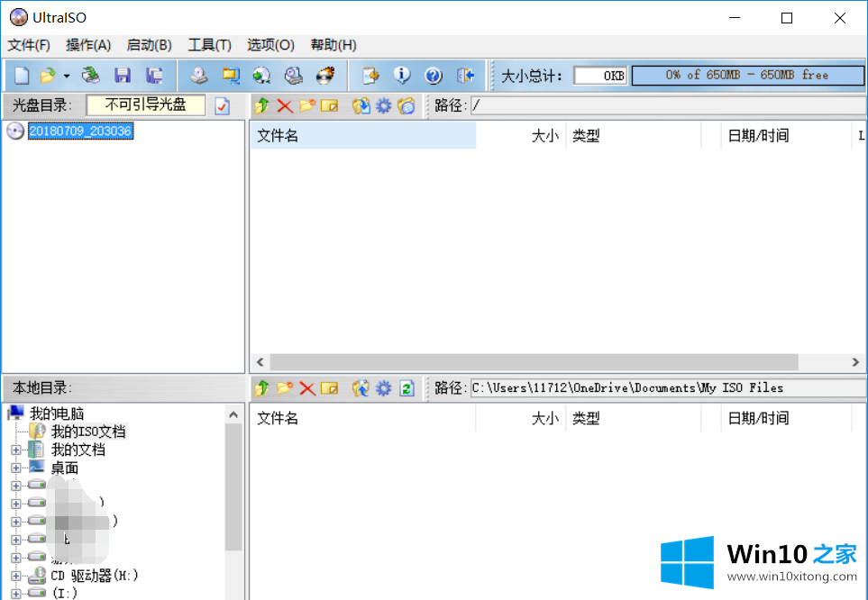
Task: Click the 大小总计 0KB size field
Action: click(x=600, y=76)
